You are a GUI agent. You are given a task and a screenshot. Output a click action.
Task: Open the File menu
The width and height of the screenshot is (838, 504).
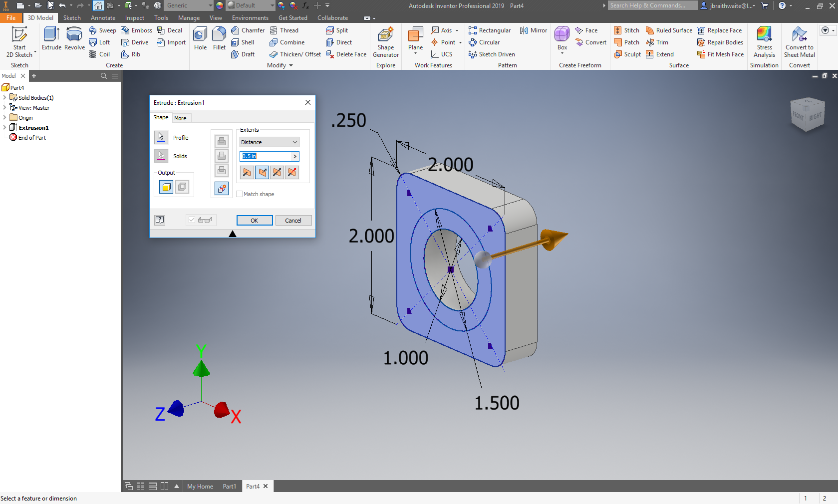[x=11, y=18]
